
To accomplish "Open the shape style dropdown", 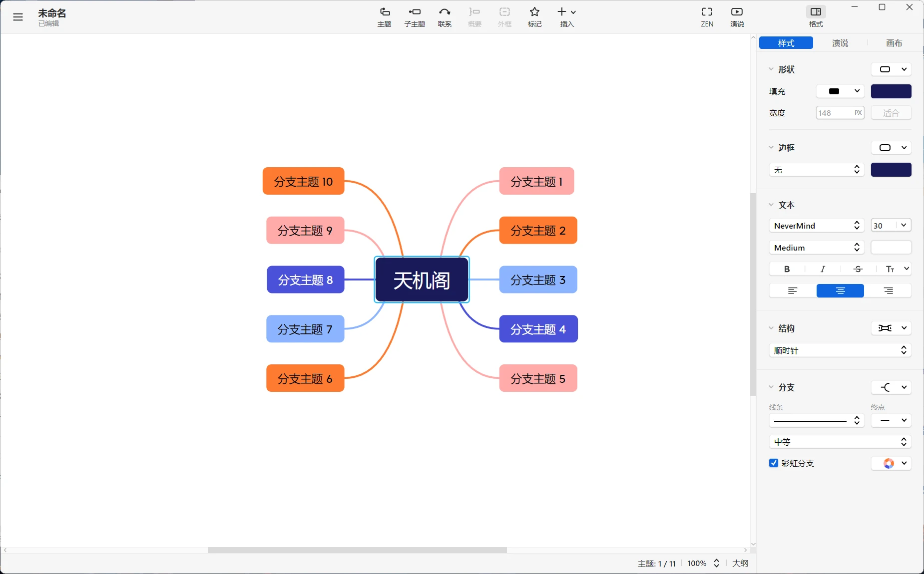I will pyautogui.click(x=892, y=69).
